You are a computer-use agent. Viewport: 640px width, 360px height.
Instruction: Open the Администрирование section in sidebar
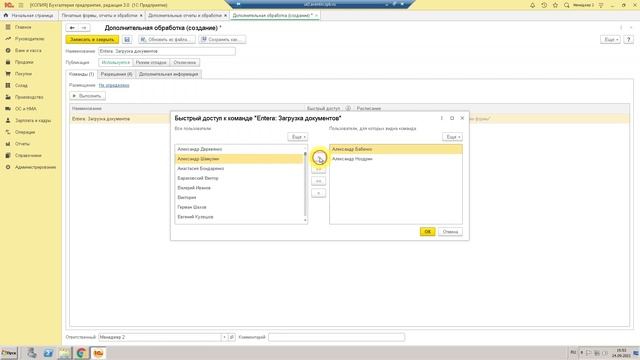pos(35,167)
